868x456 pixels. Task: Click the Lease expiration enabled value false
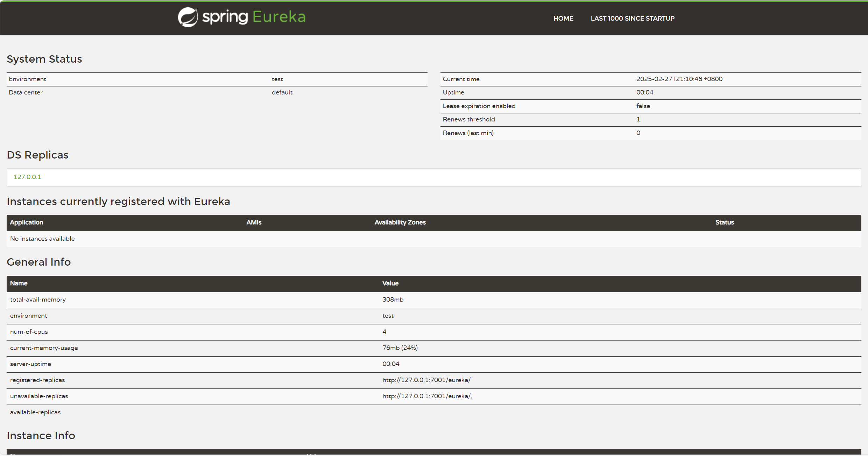pos(643,106)
